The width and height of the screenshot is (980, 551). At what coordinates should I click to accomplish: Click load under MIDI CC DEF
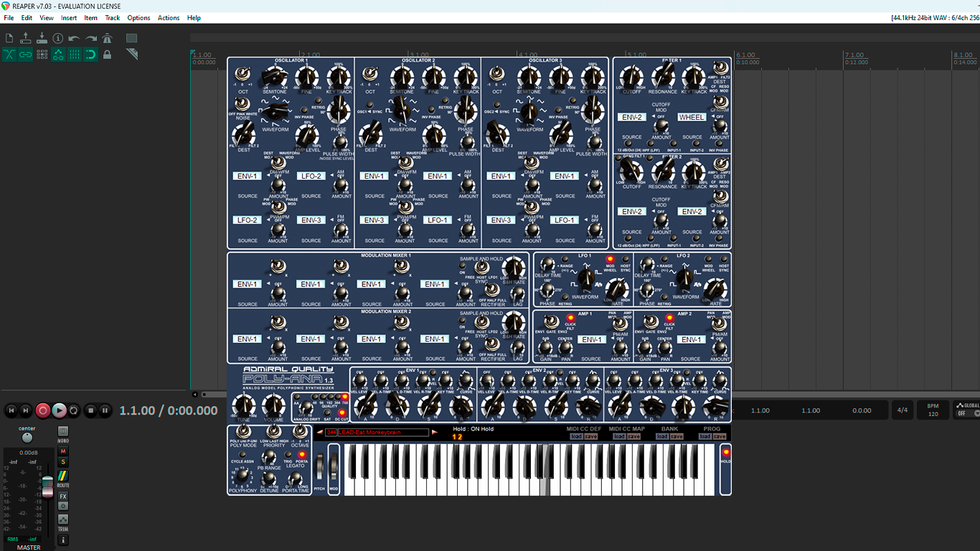(x=576, y=436)
